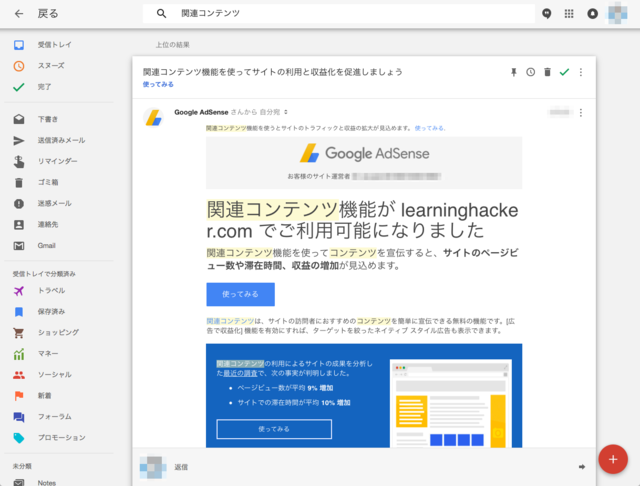640x486 pixels.
Task: Open the account avatar in header
Action: pos(617,13)
